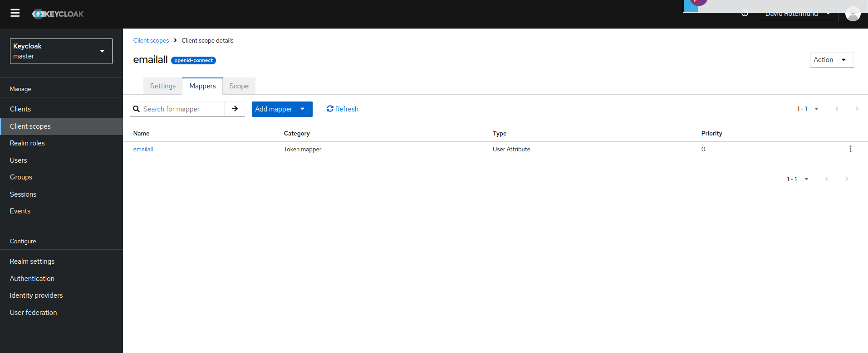The width and height of the screenshot is (868, 353).
Task: Open top 1-1 per-page dropdown
Action: (x=808, y=109)
